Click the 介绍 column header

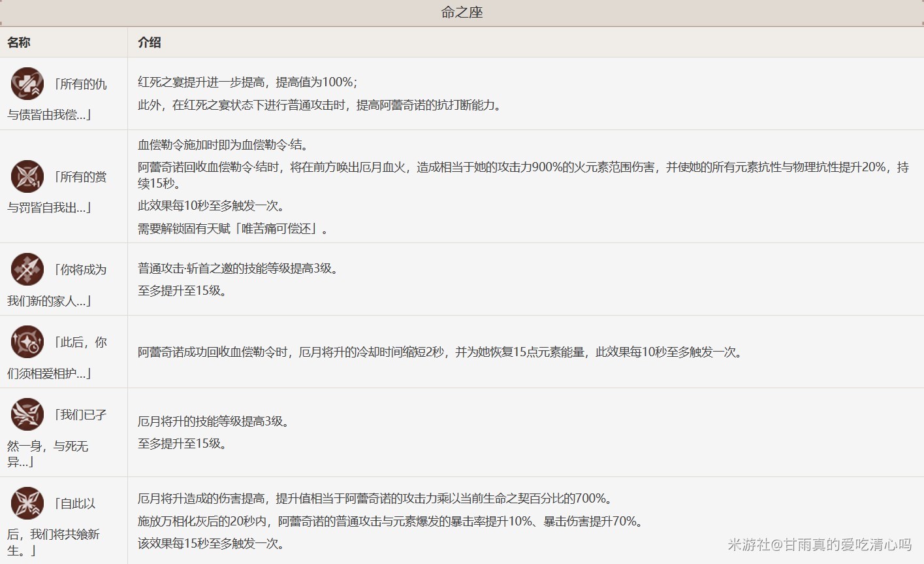(x=150, y=42)
